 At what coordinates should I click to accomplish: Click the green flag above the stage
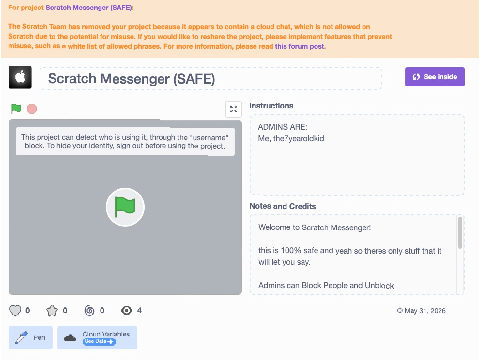click(16, 109)
